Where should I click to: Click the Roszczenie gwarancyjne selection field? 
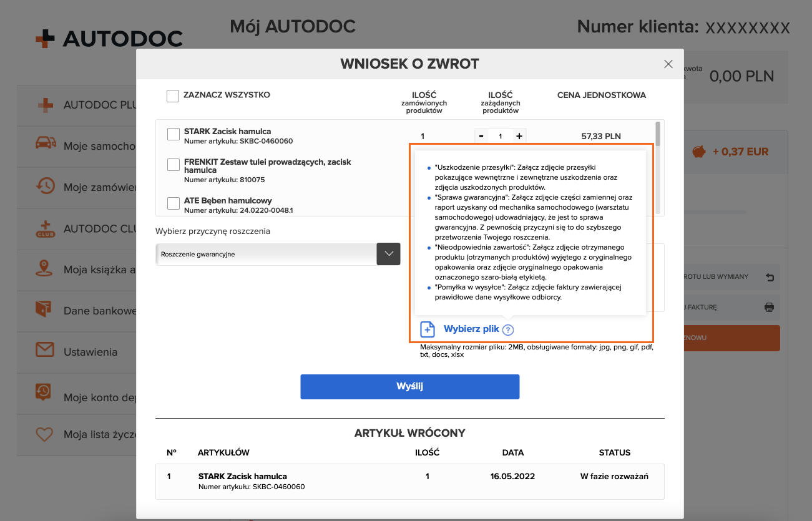[x=267, y=254]
